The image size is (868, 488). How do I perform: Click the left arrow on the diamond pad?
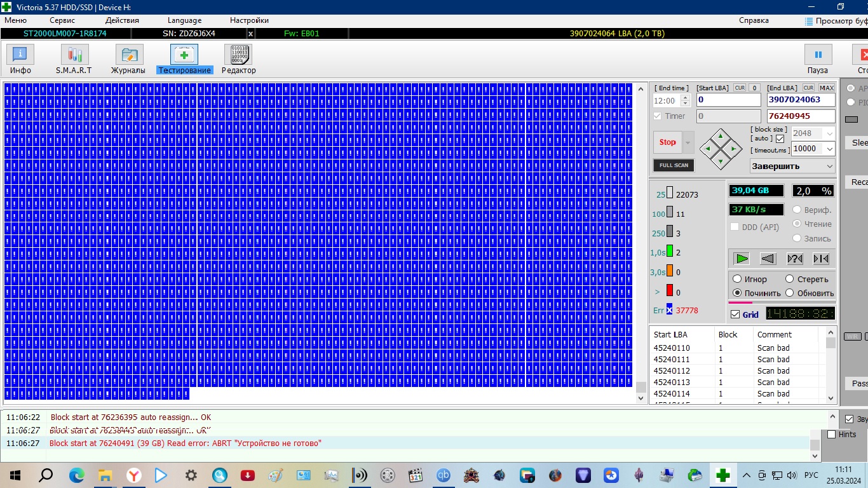click(708, 149)
